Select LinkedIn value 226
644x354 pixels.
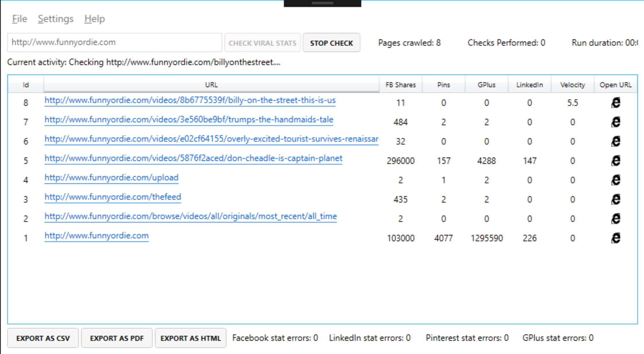[530, 238]
